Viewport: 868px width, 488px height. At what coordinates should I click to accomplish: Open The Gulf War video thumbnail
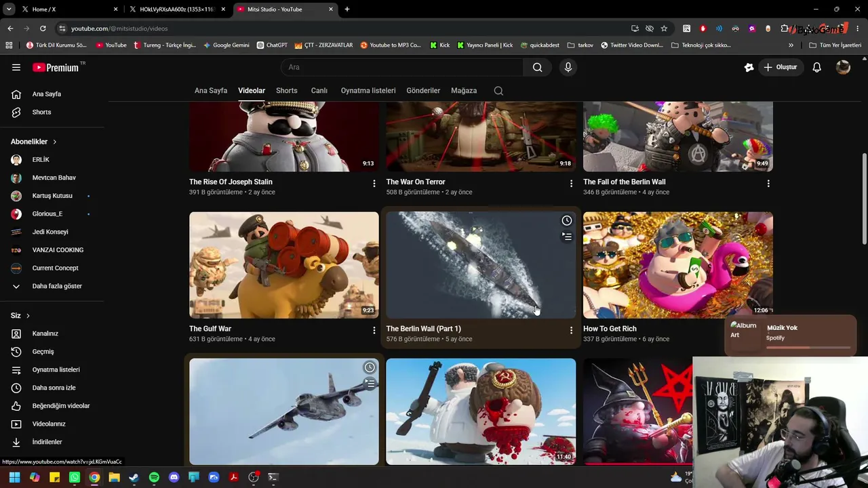click(284, 265)
